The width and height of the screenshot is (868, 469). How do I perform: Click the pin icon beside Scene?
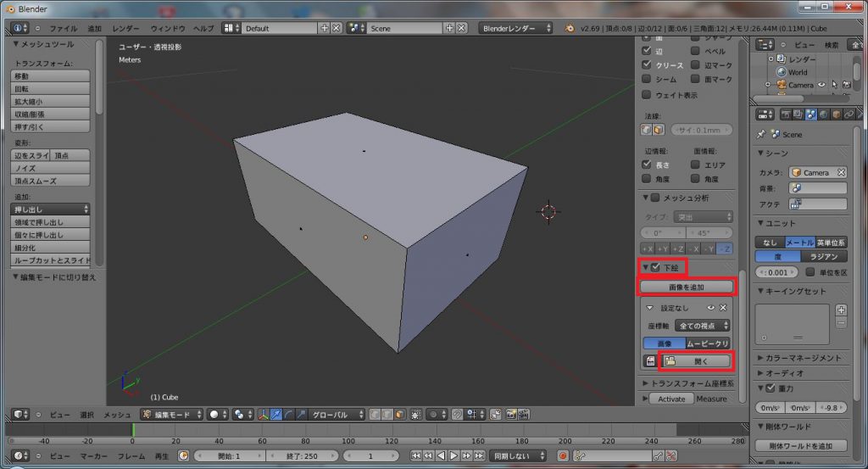coord(761,134)
